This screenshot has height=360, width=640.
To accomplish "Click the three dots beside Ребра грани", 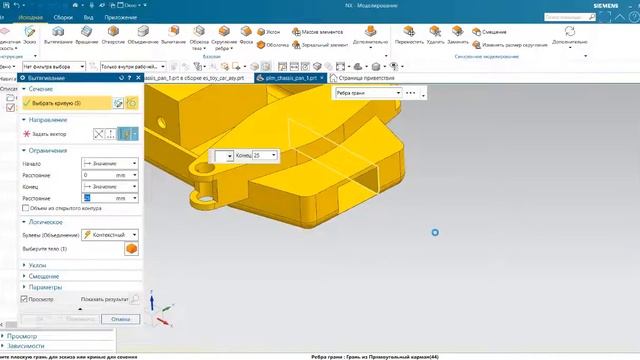I will point(411,93).
